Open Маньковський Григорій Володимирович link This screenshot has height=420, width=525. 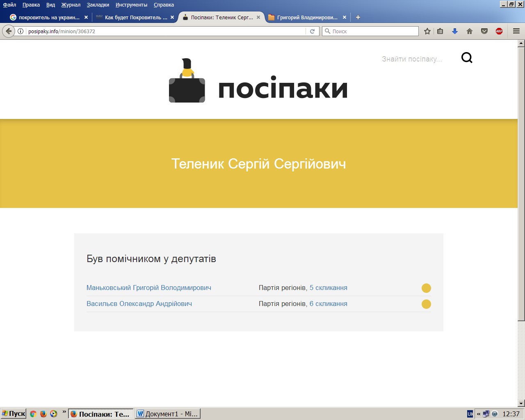tap(148, 288)
